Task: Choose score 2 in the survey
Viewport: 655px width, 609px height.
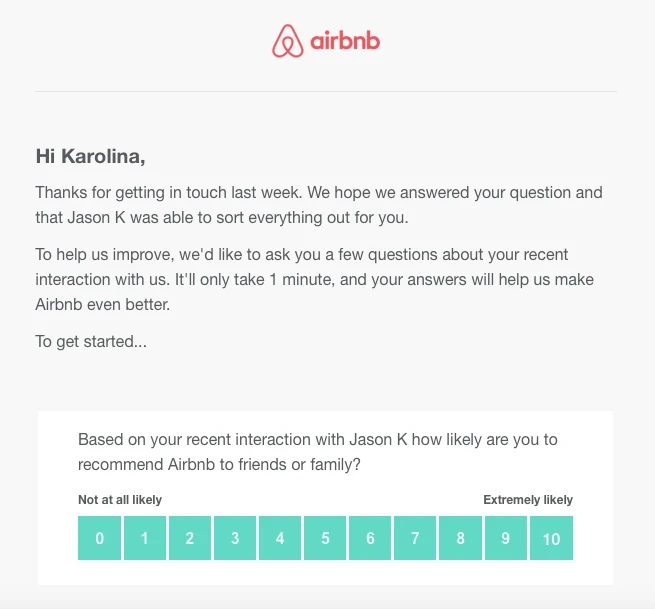Action: pos(190,538)
